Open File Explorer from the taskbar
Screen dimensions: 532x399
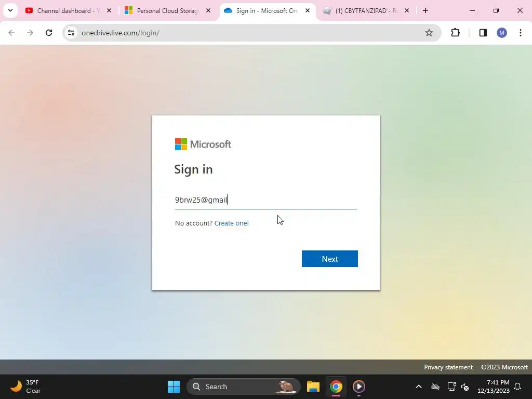[x=313, y=387]
